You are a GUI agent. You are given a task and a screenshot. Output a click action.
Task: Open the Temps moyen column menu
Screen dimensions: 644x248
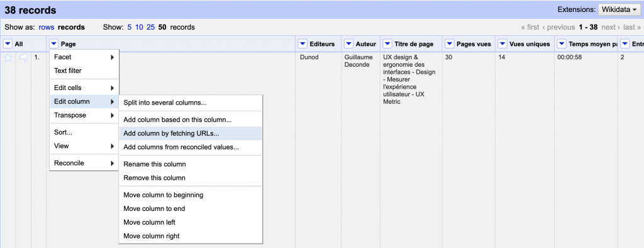(x=562, y=44)
